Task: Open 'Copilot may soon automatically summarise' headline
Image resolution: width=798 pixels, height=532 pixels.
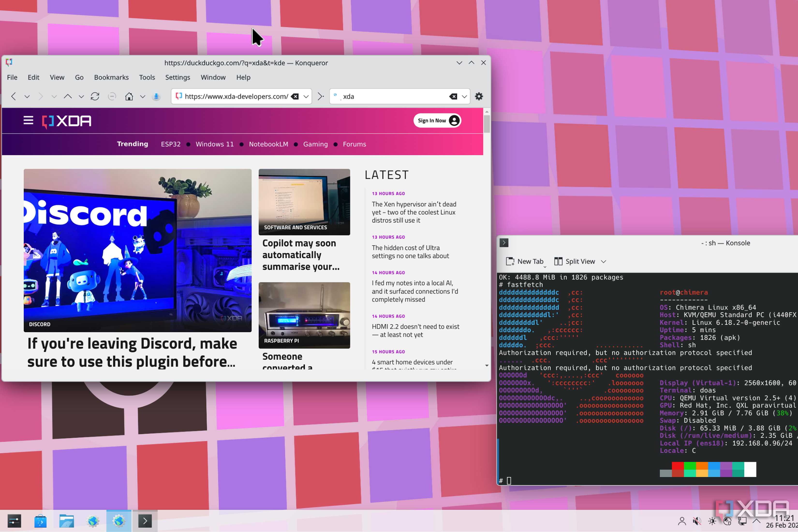Action: pyautogui.click(x=301, y=255)
